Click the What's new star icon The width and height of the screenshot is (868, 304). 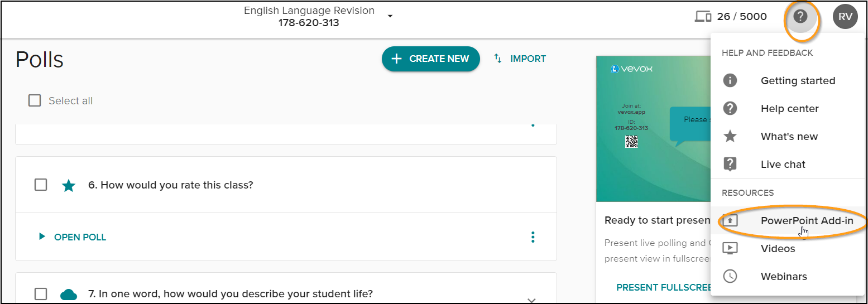coord(730,136)
